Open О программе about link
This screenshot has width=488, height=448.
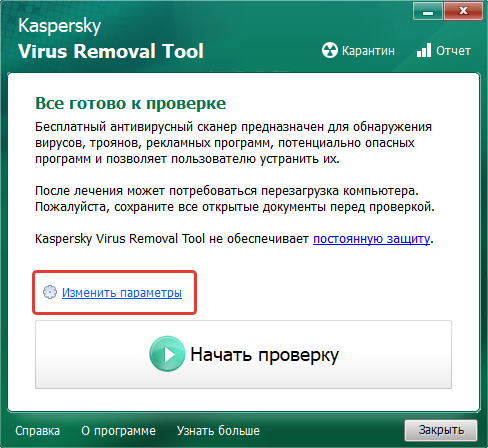(118, 431)
